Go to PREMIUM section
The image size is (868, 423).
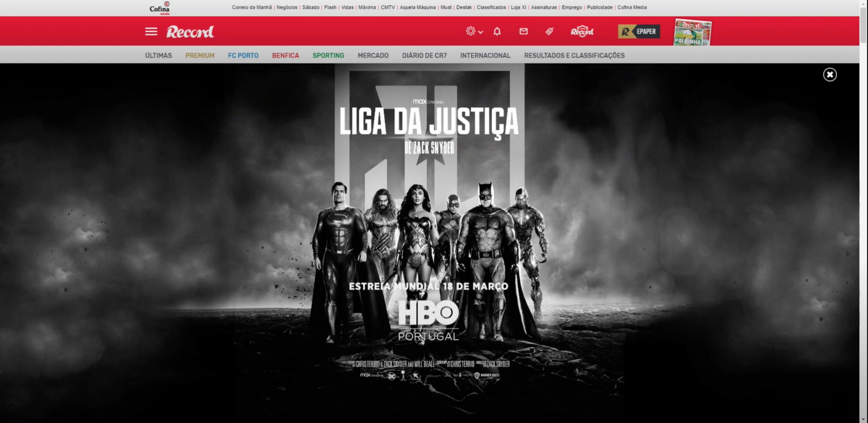tap(200, 55)
